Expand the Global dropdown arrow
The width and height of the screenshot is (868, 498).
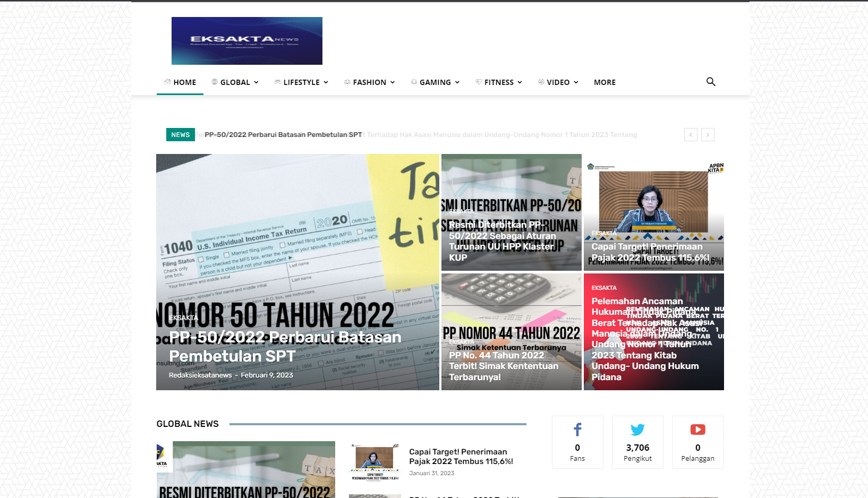(256, 82)
